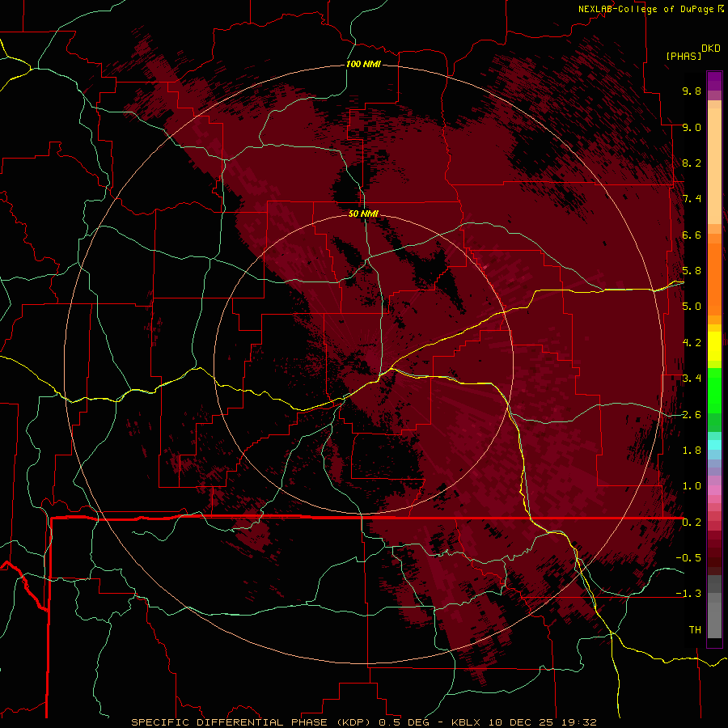
Task: Click the TH threshold label on the legend
Action: (x=695, y=630)
